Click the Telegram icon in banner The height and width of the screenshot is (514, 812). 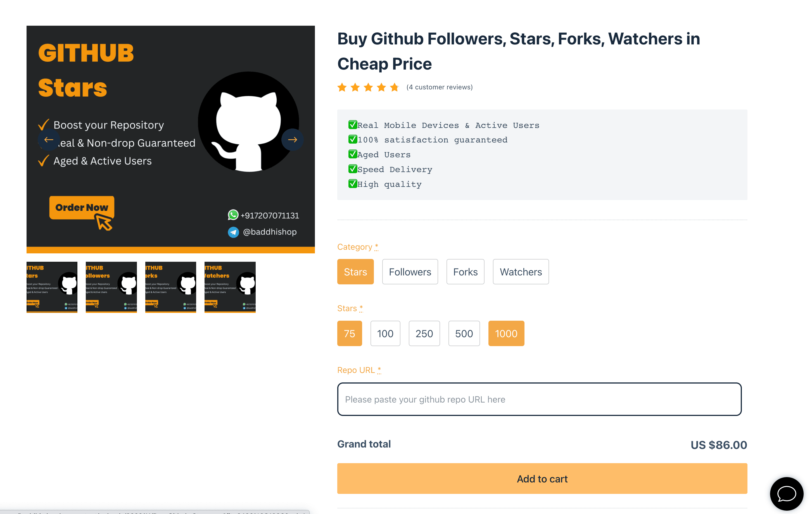tap(233, 232)
